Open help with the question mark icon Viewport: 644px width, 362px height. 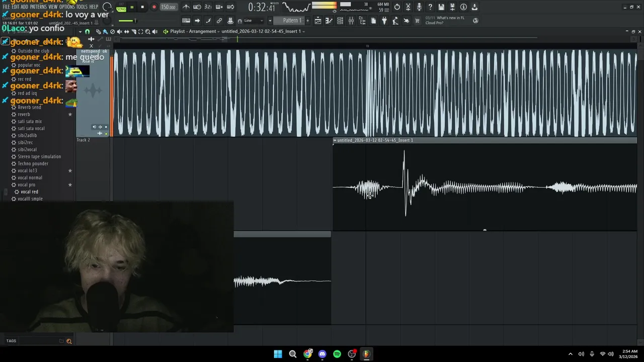pos(430,7)
